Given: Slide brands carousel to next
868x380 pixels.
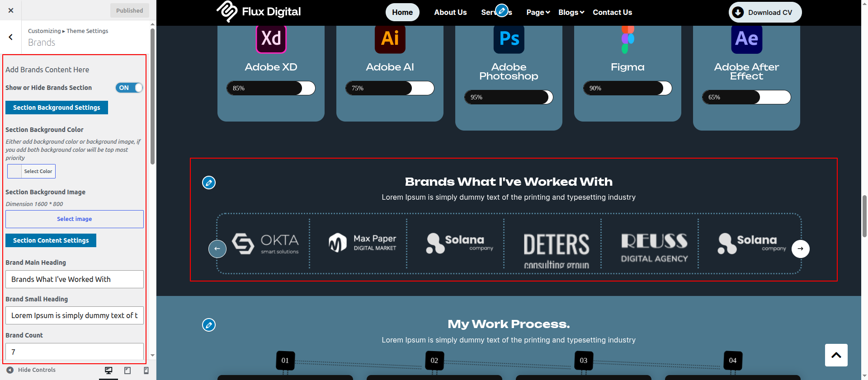Looking at the screenshot, I should (801, 249).
